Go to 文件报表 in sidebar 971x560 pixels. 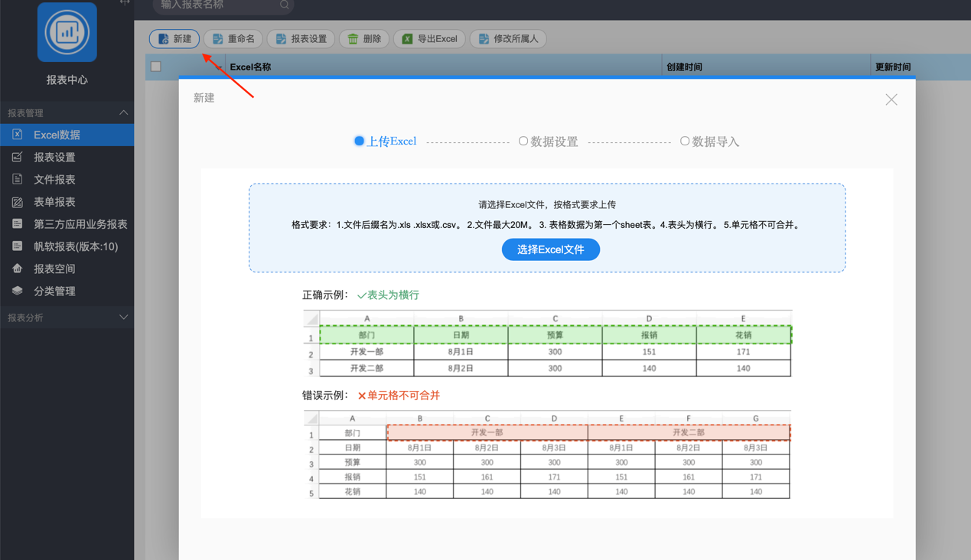[x=54, y=179]
